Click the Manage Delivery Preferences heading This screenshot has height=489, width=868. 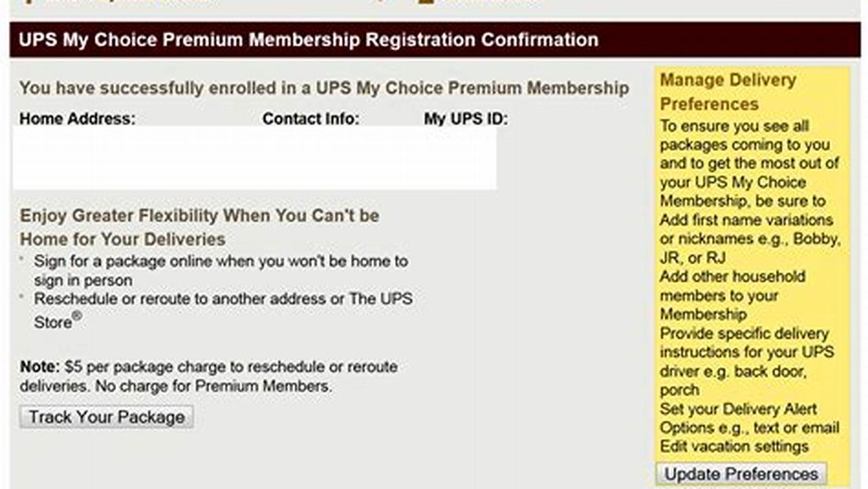tap(728, 92)
